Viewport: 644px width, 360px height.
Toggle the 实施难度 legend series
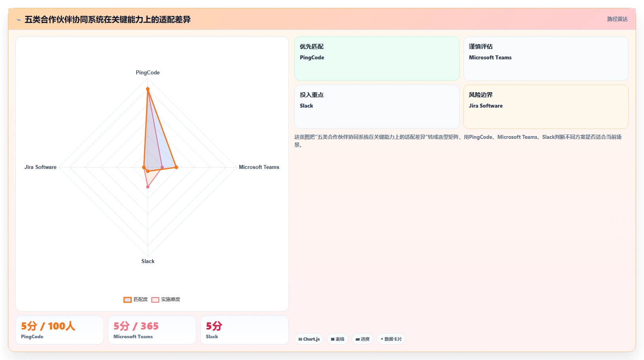(x=166, y=299)
